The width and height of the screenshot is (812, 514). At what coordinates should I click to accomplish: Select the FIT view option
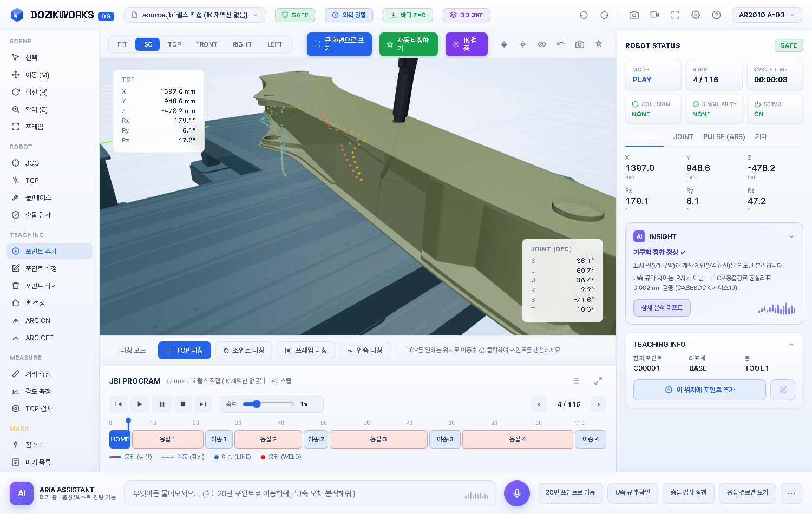pyautogui.click(x=122, y=44)
